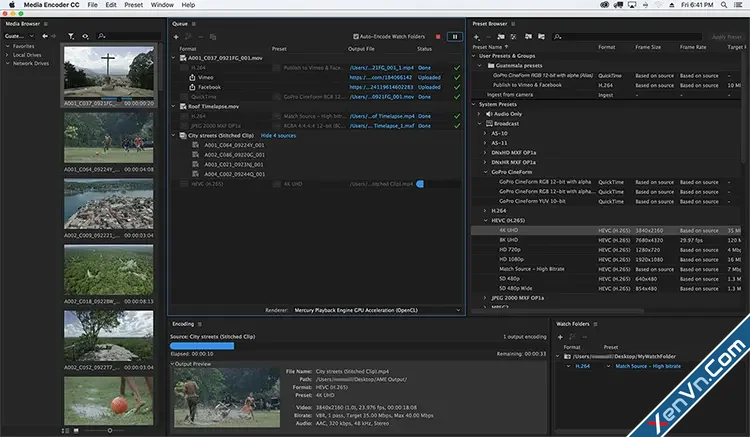The width and height of the screenshot is (750, 437).
Task: Click the Media Browser search field
Action: tap(128, 36)
